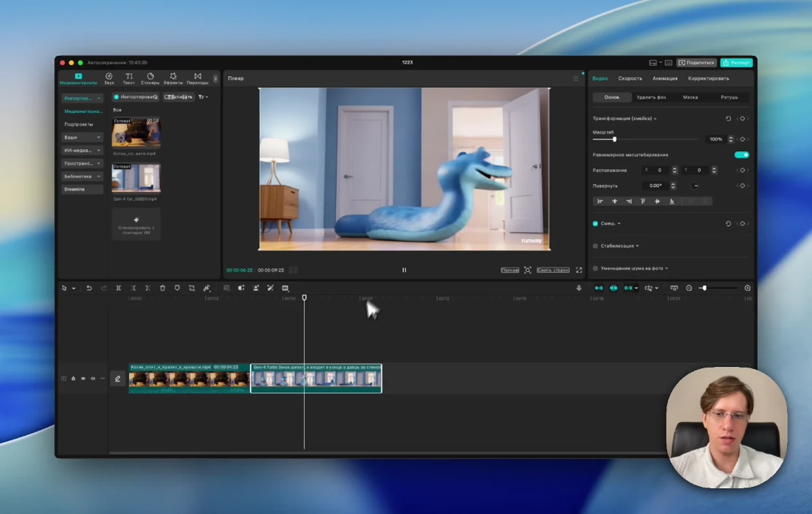This screenshot has height=514, width=812.
Task: Click the Dreamina button in sidebar
Action: (82, 190)
